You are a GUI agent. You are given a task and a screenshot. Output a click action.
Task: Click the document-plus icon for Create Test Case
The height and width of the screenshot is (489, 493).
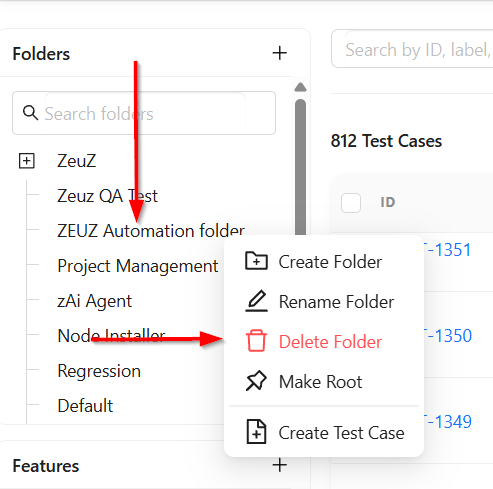[x=256, y=432]
